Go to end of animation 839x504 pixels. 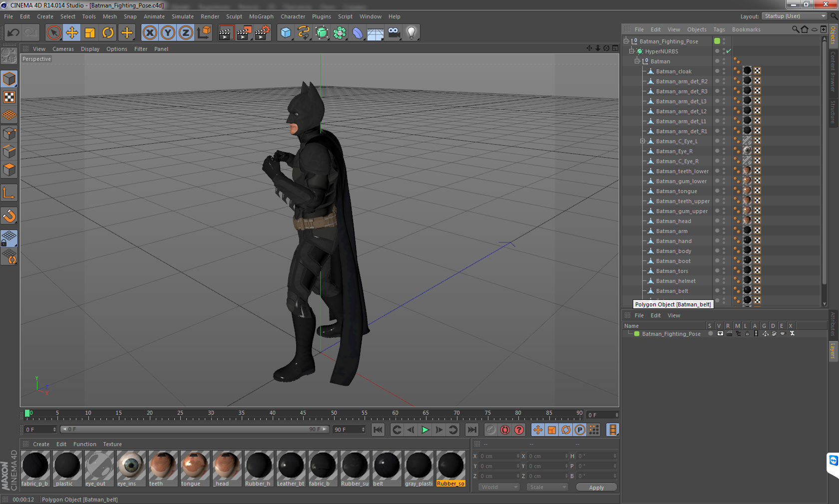tap(472, 430)
